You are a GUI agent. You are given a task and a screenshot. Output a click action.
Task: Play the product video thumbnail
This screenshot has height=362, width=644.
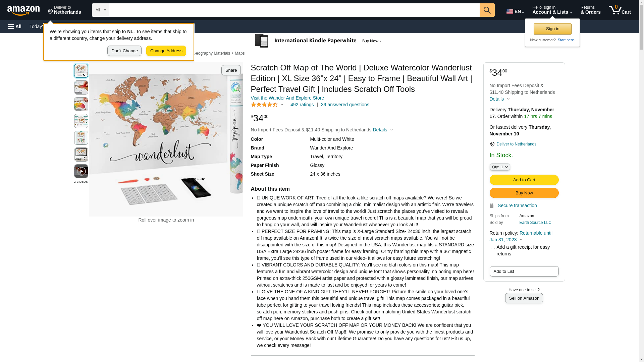click(x=81, y=171)
